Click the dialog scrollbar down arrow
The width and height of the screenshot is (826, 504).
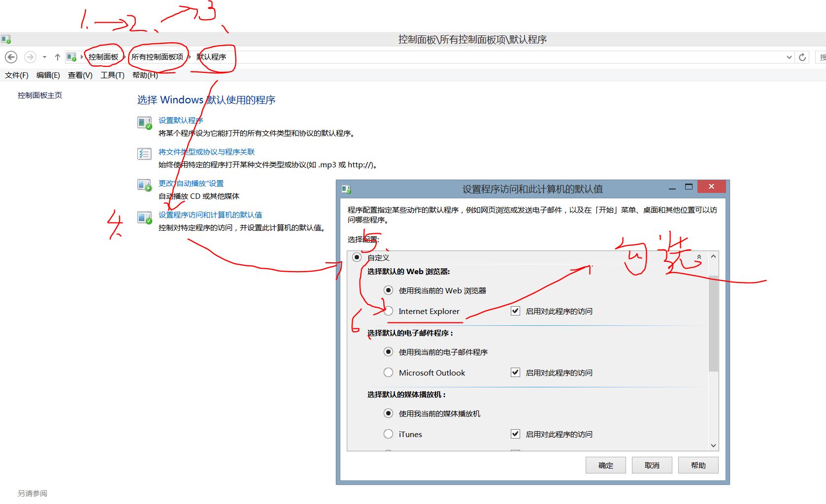click(x=713, y=445)
